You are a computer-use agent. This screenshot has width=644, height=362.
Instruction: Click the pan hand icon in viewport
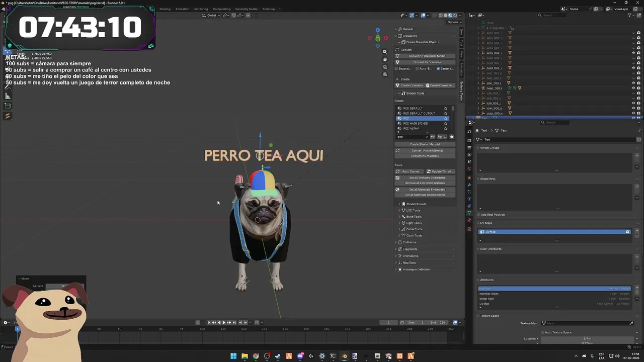(x=385, y=59)
